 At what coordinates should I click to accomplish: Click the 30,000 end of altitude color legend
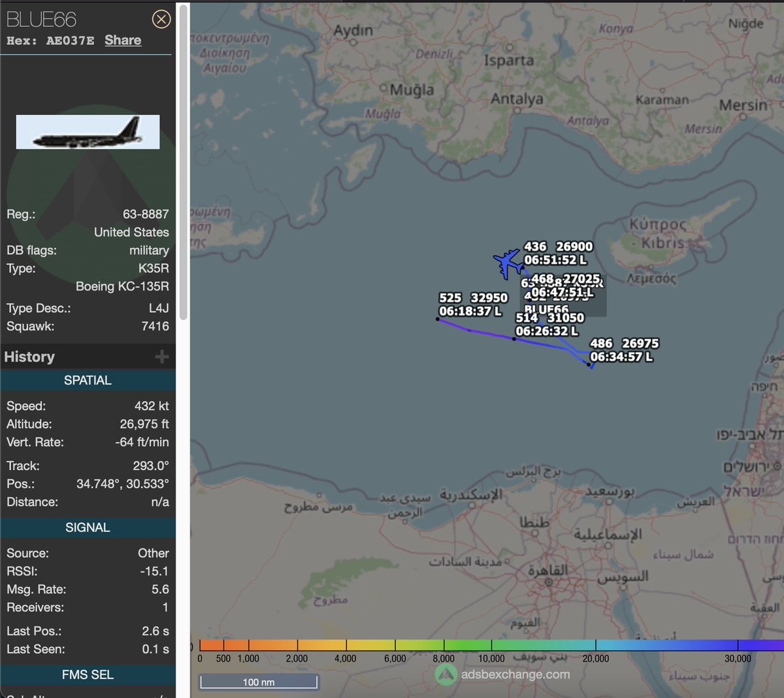(x=738, y=659)
